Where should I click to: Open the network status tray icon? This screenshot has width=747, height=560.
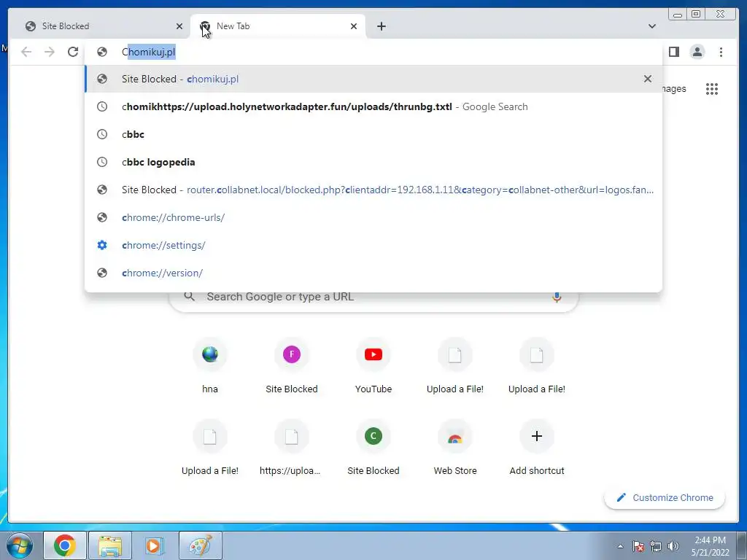pyautogui.click(x=656, y=546)
